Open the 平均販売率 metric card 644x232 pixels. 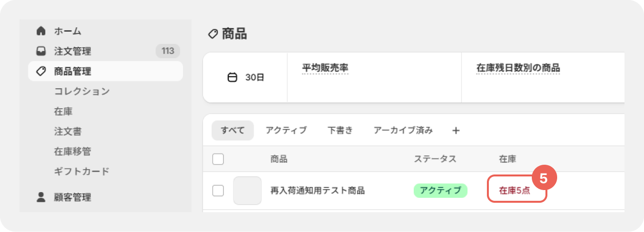tap(374, 77)
